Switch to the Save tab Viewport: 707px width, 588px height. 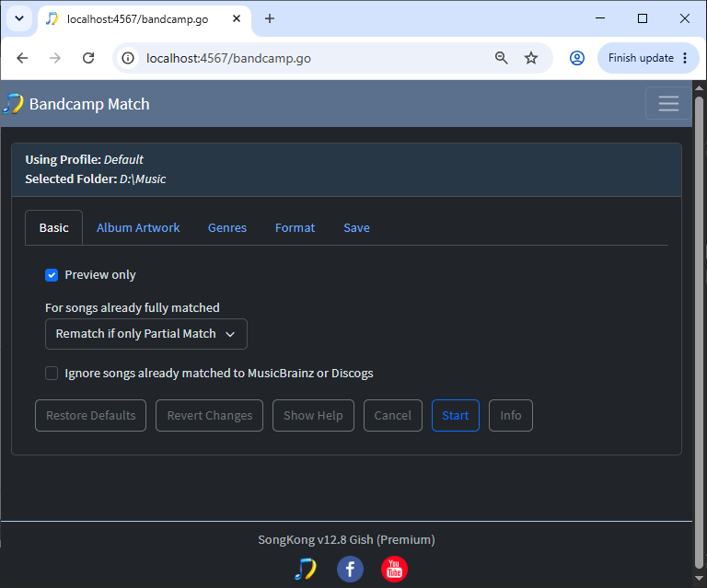(356, 228)
